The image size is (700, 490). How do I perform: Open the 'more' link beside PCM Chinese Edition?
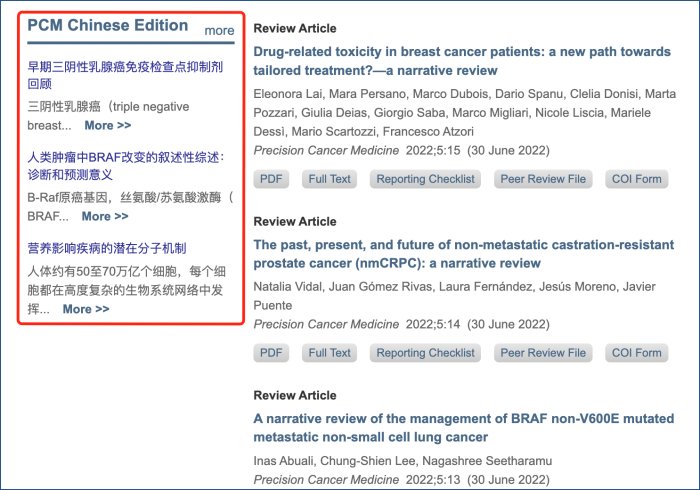coord(219,30)
